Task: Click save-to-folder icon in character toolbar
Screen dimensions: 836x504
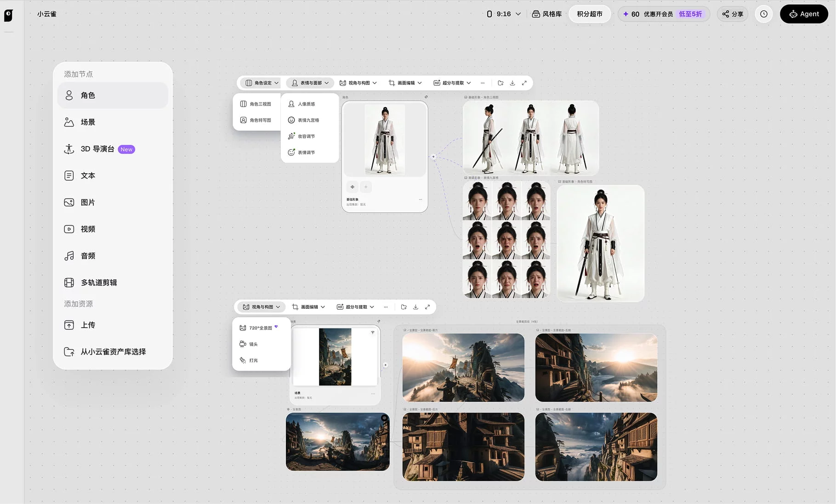Action: [500, 83]
